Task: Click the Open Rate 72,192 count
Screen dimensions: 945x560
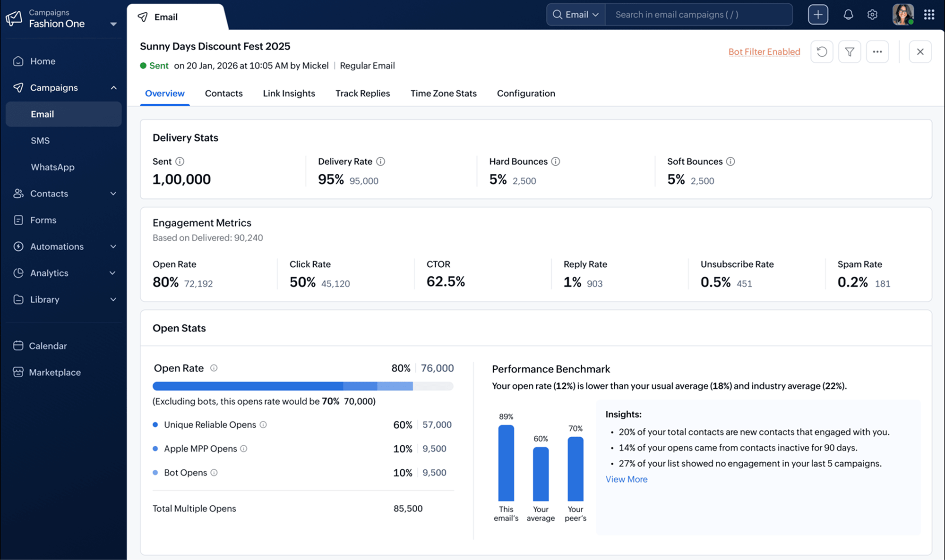Action: pyautogui.click(x=198, y=284)
